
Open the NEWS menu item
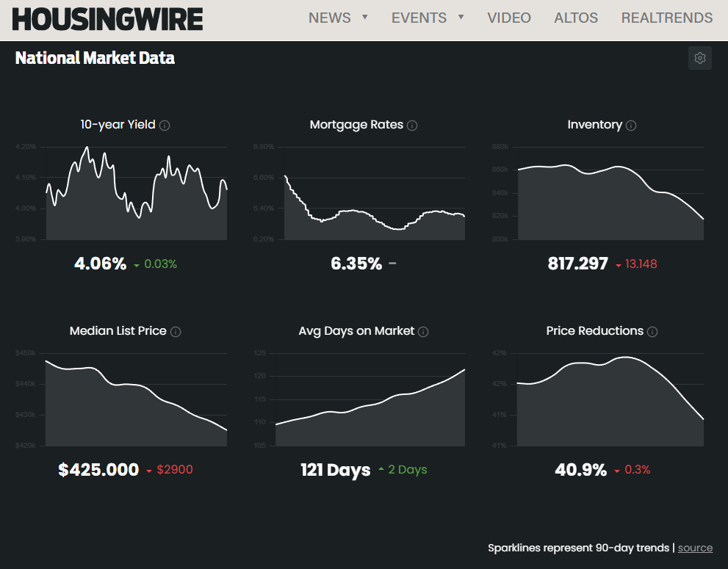tap(330, 18)
